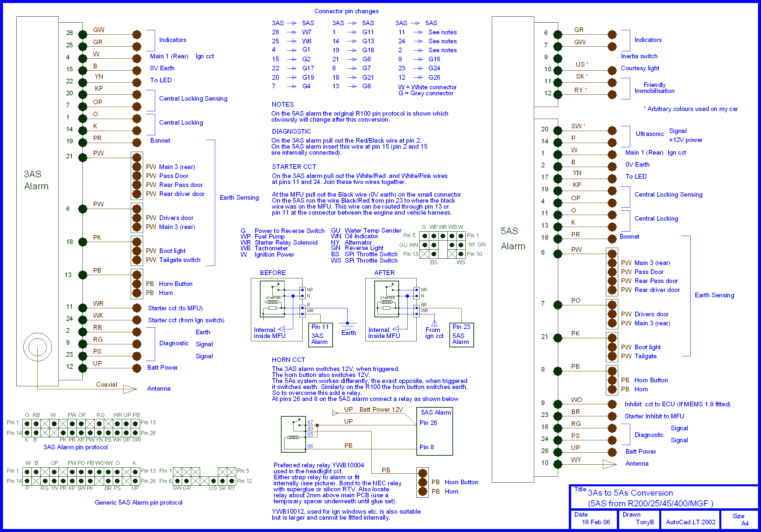Click the "16 Feb 06" date field
This screenshot has height=532, width=761.
[x=596, y=522]
